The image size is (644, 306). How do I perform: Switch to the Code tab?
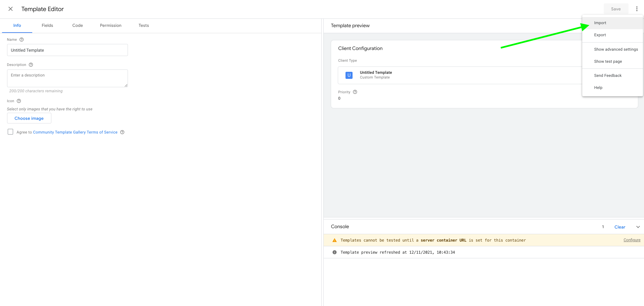pos(77,25)
